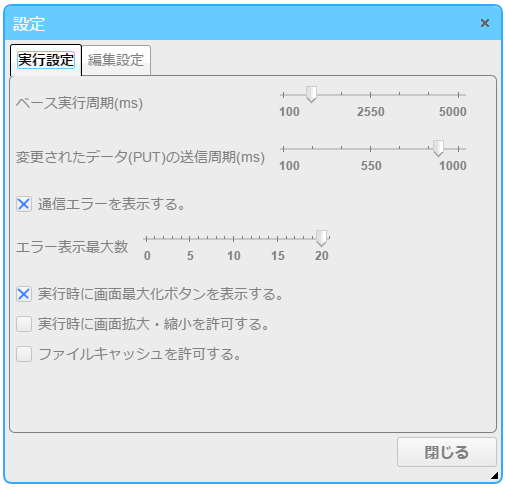Select the 実行設定 tab
The width and height of the screenshot is (505, 488).
click(46, 60)
